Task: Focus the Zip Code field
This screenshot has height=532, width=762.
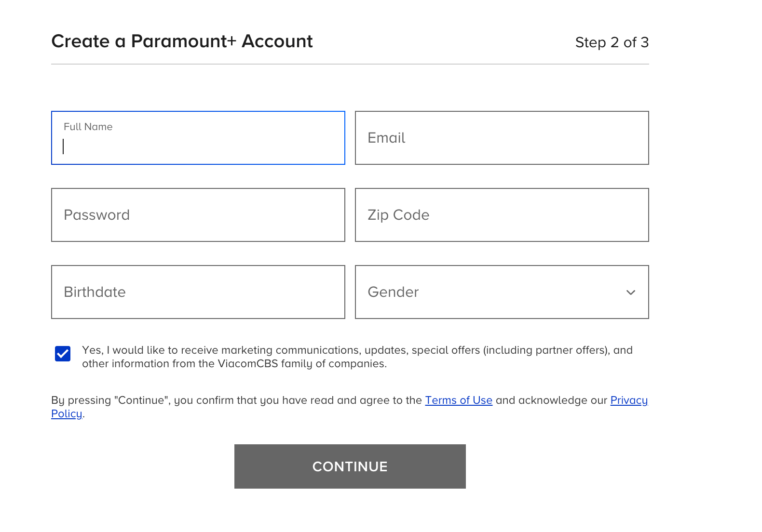Action: (x=502, y=215)
